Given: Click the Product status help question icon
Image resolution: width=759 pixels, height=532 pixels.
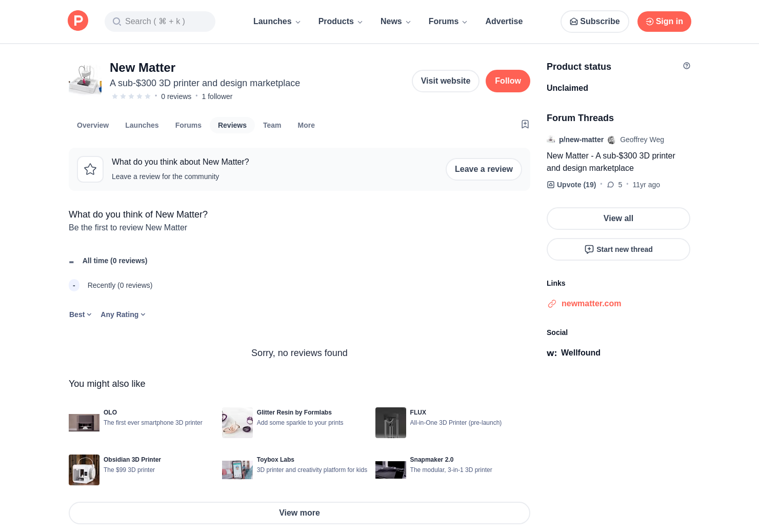Looking at the screenshot, I should pyautogui.click(x=686, y=66).
